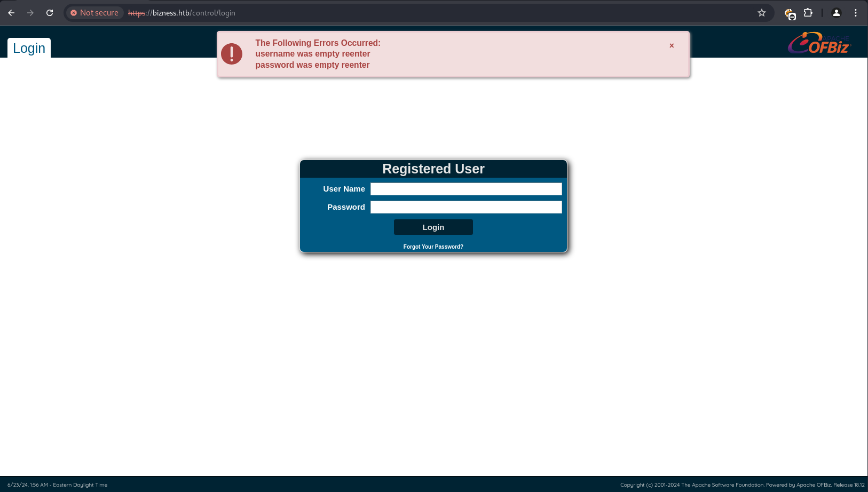Click the browser forward arrow

pyautogui.click(x=30, y=13)
